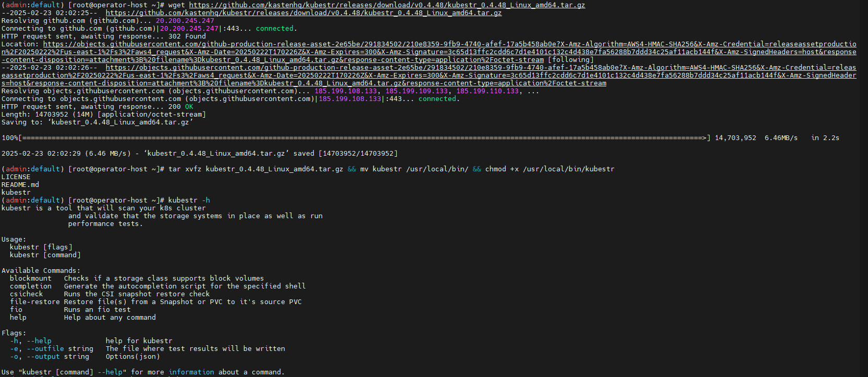Click 'kubestr [flags]' usage line

click(x=41, y=247)
